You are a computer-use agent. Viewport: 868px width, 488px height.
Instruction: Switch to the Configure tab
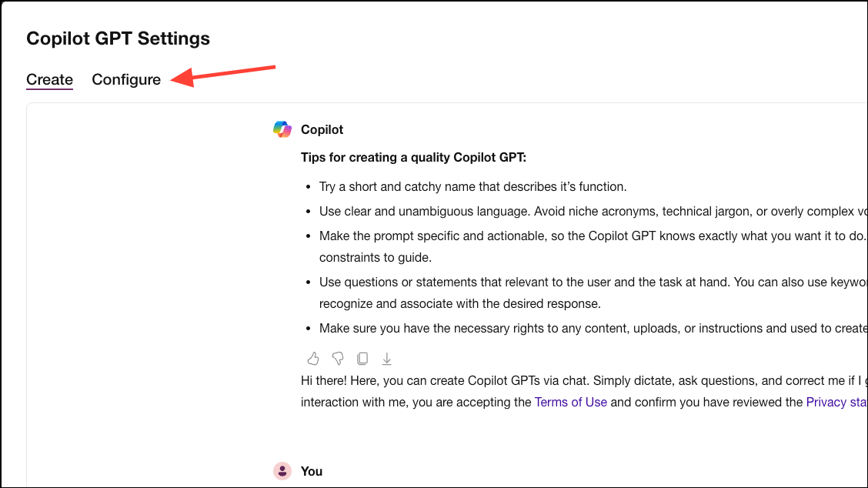125,79
